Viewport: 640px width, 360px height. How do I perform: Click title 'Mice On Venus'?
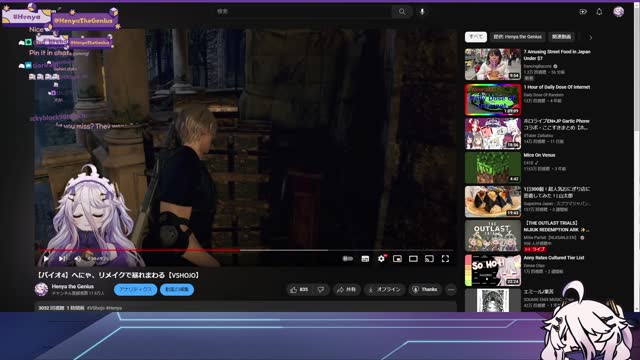[539, 155]
